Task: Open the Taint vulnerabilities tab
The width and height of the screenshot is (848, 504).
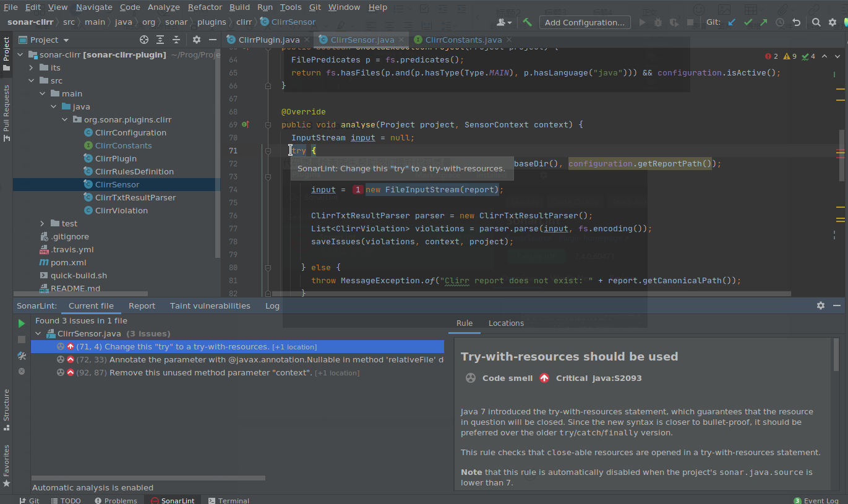Action: pos(210,305)
